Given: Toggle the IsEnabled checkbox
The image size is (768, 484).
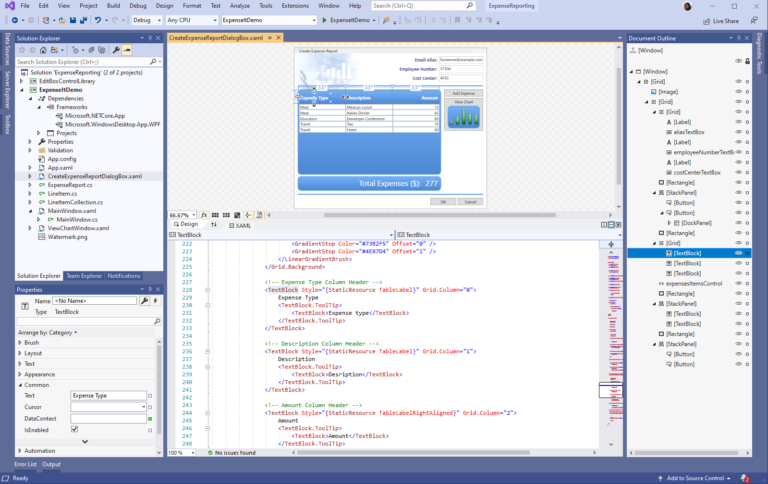Looking at the screenshot, I should tap(75, 429).
